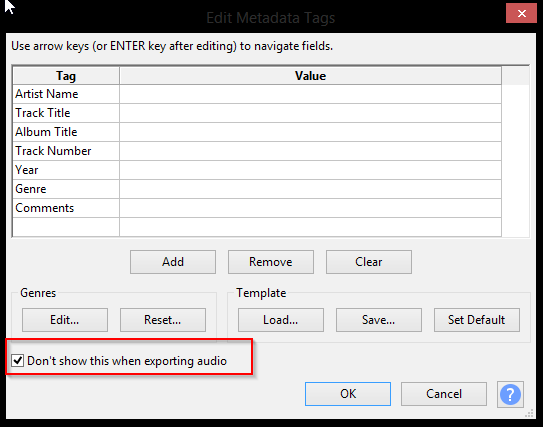Screen dimensions: 543x427
Task: Select the Year value cell
Action: tap(310, 170)
